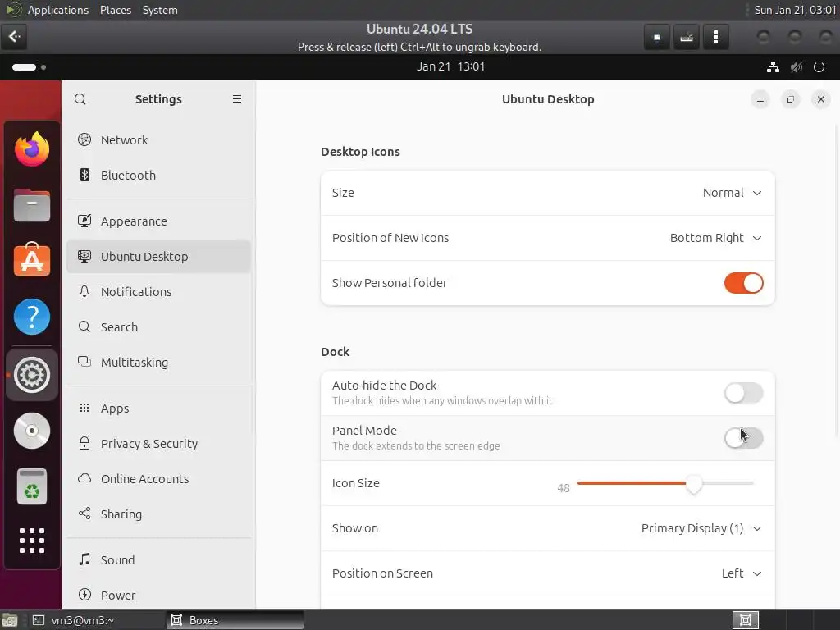The height and width of the screenshot is (630, 840).
Task: Click the host panel show desktop icon
Action: tap(9, 620)
